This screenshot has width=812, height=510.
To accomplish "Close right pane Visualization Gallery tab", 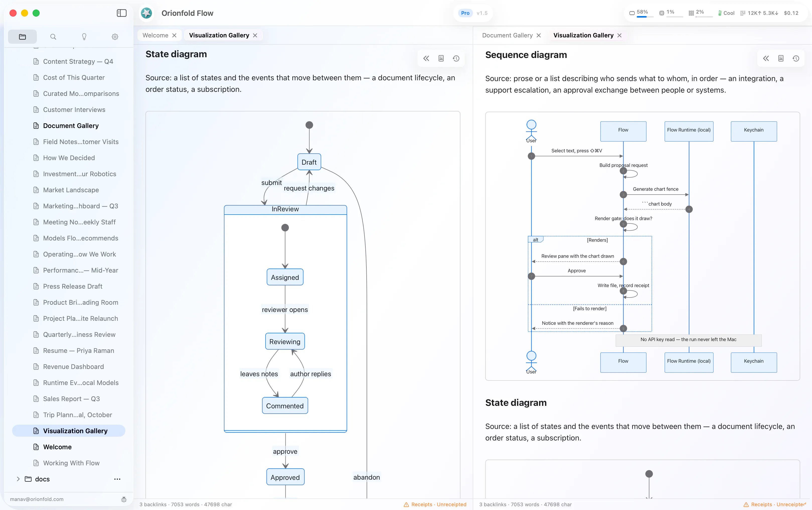I will tap(619, 35).
